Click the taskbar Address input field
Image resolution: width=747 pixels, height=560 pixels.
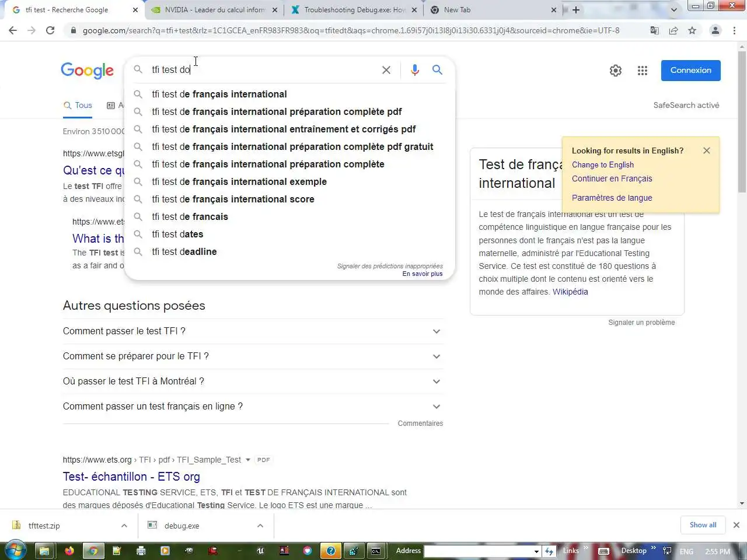tap(479, 551)
